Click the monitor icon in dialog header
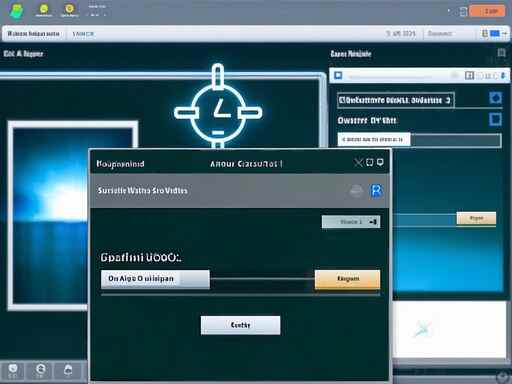 (x=380, y=162)
